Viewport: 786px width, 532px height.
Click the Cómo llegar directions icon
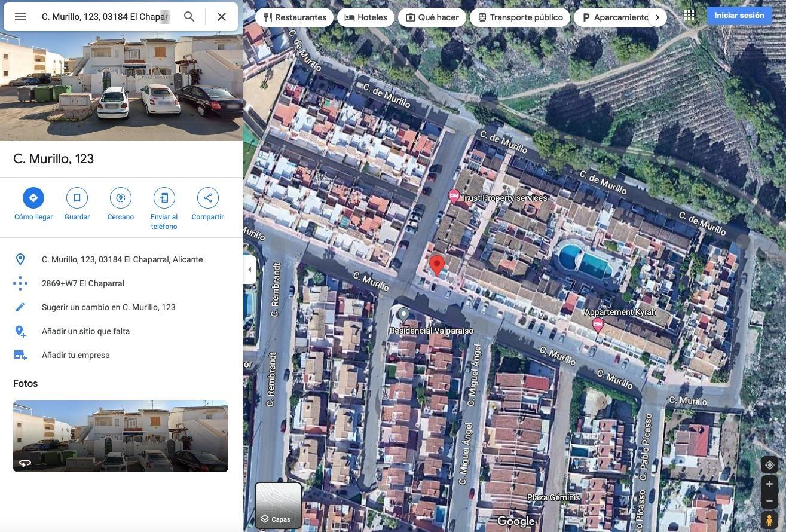click(x=33, y=198)
